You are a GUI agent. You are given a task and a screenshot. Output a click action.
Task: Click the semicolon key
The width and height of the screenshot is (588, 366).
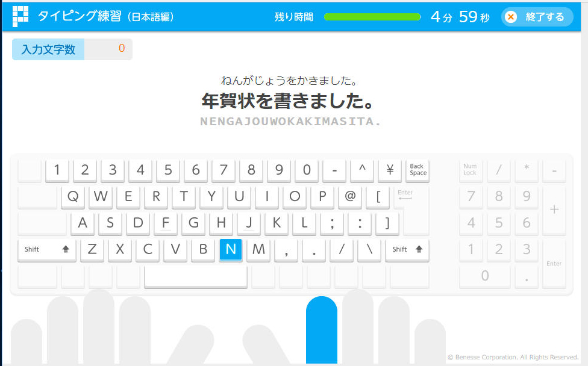point(332,223)
